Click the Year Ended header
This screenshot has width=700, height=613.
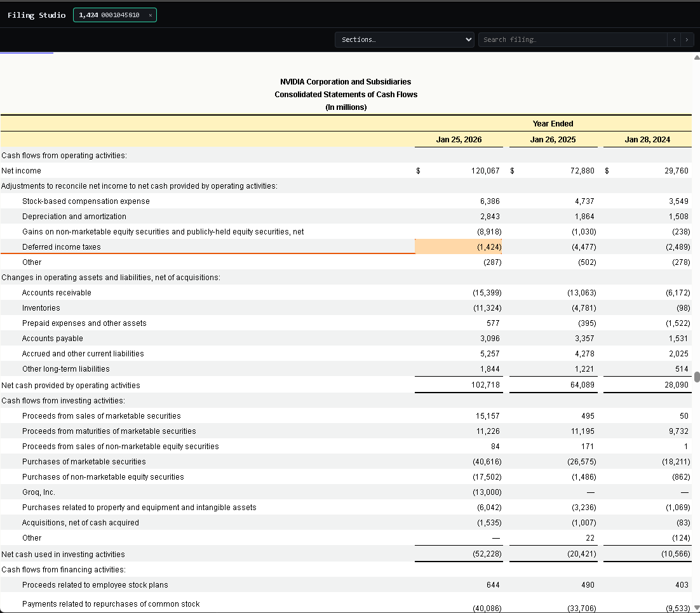[x=553, y=124]
